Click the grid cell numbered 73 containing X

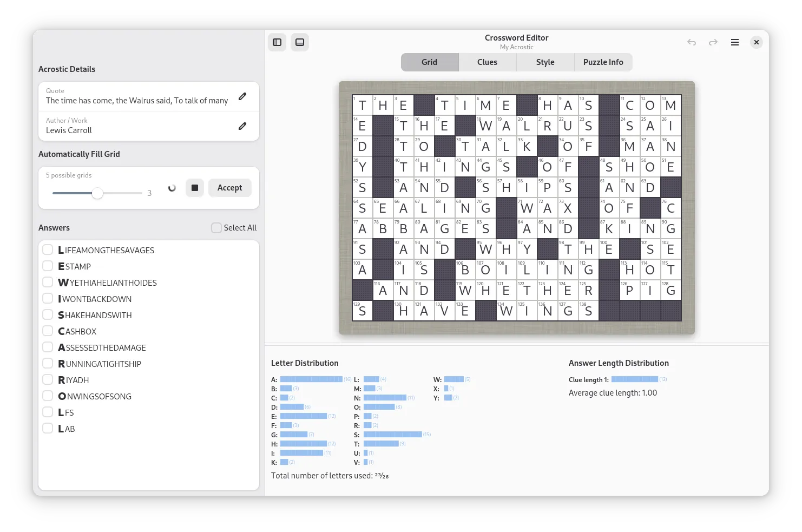coord(568,208)
